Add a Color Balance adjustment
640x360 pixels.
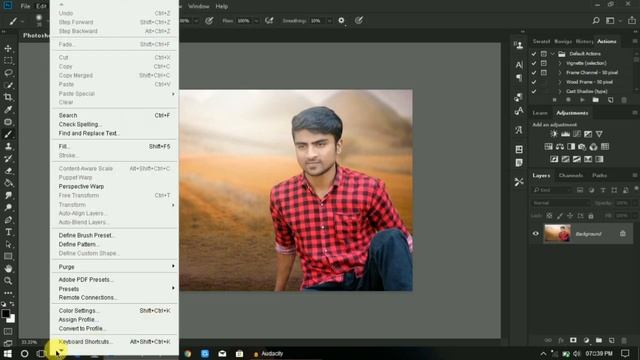560,147
